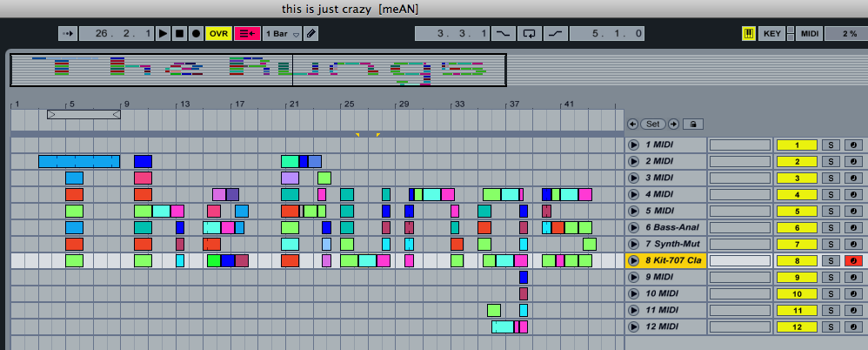Image resolution: width=868 pixels, height=350 pixels.
Task: Toggle the Back to Arrangement button
Action: 247,33
